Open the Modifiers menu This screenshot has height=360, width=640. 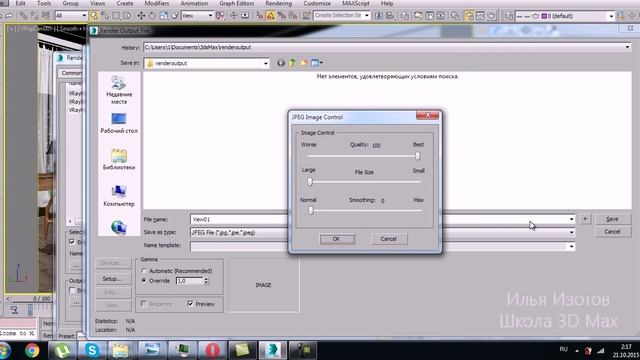click(x=157, y=3)
